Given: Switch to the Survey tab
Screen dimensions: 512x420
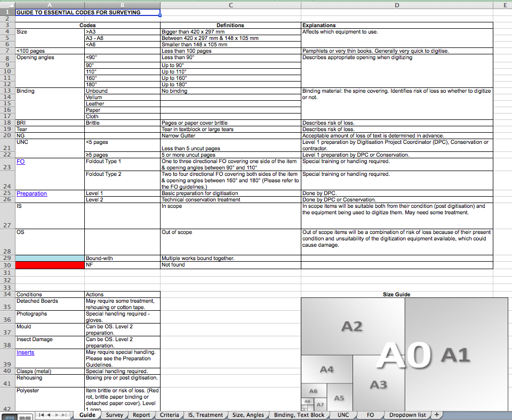Looking at the screenshot, I should point(114,415).
